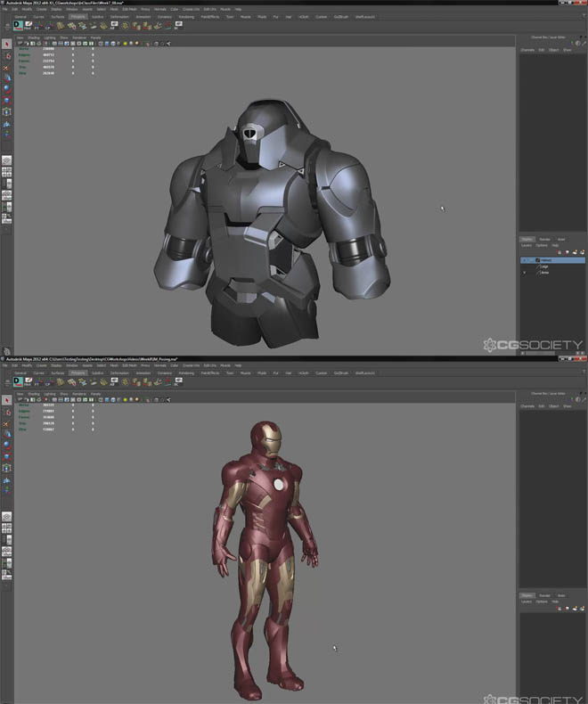The width and height of the screenshot is (588, 704).
Task: Switch to Polygons shelf tab in top window
Action: click(78, 17)
